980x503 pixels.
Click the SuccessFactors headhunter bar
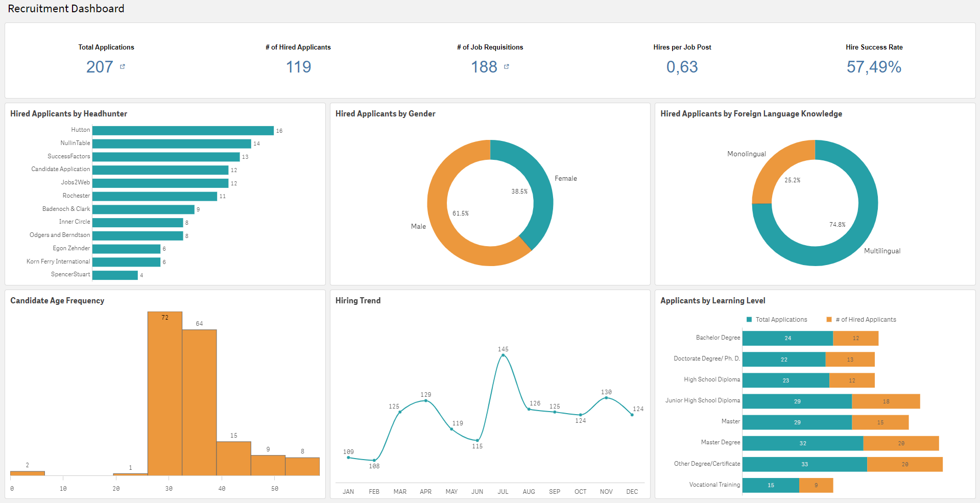[166, 157]
